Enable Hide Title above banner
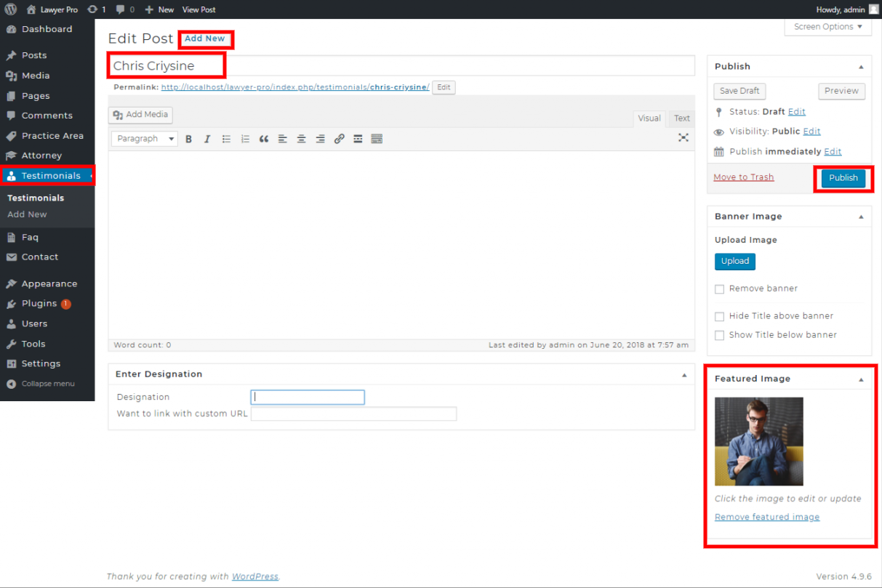Image resolution: width=882 pixels, height=588 pixels. [719, 317]
